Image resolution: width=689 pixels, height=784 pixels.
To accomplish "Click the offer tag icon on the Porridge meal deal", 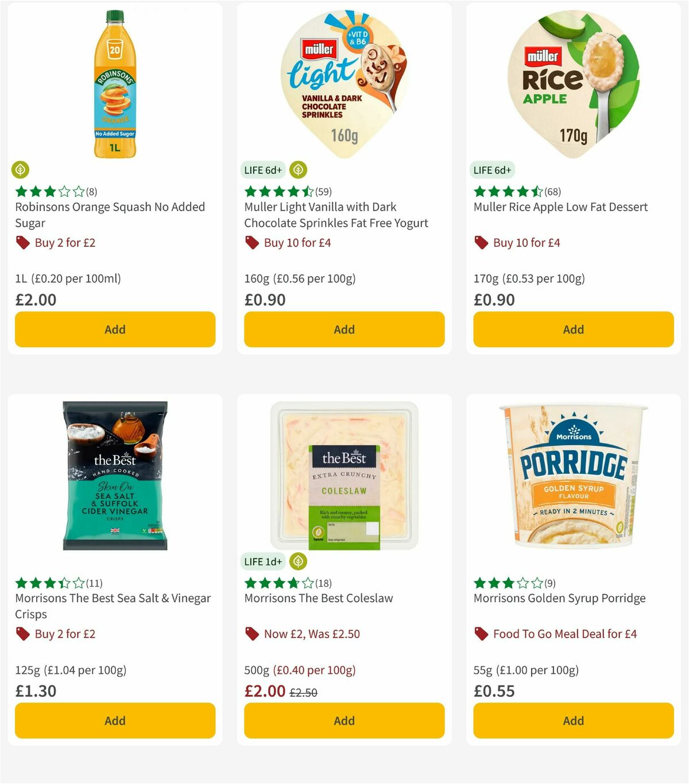I will pyautogui.click(x=481, y=634).
